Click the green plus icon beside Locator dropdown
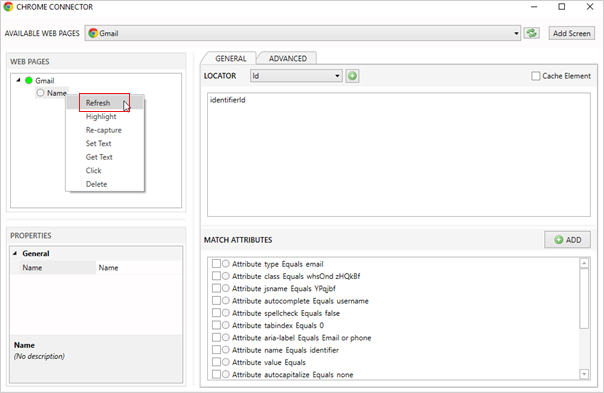604x393 pixels. point(352,76)
